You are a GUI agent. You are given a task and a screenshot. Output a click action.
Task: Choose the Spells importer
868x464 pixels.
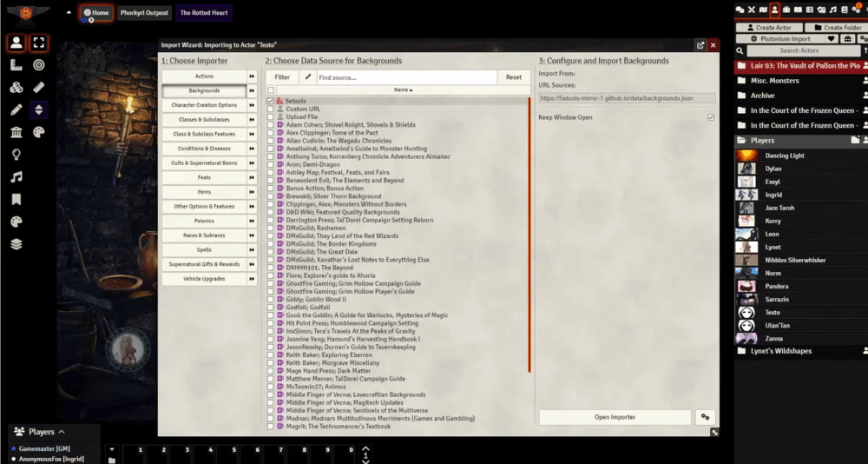[204, 249]
